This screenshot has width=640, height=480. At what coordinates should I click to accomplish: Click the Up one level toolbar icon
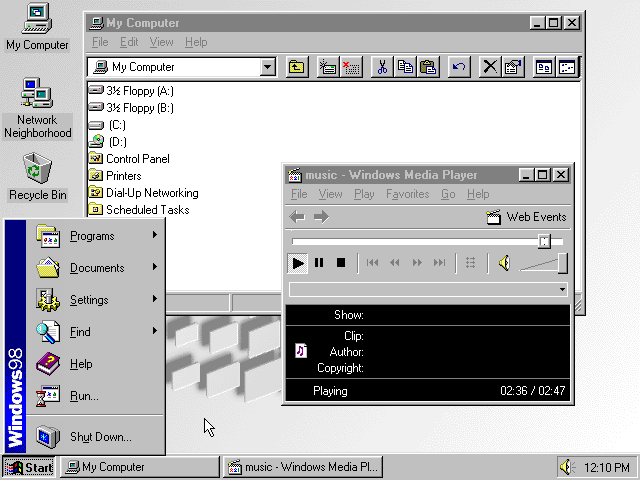297,67
